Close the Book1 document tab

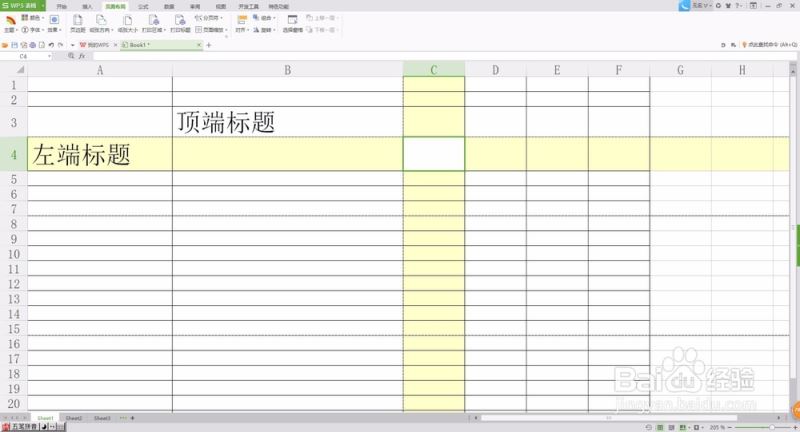tap(199, 45)
